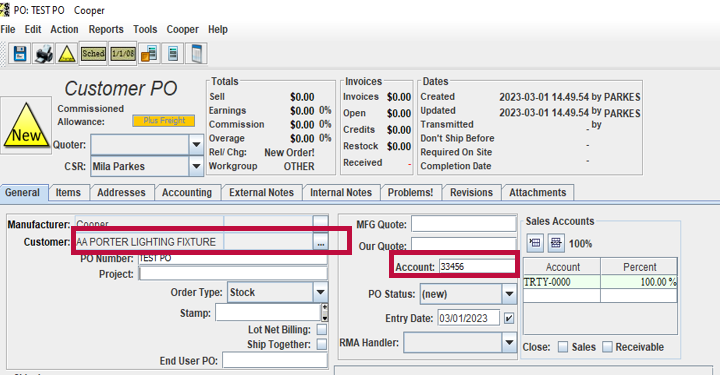Click the Account input field

point(477,267)
